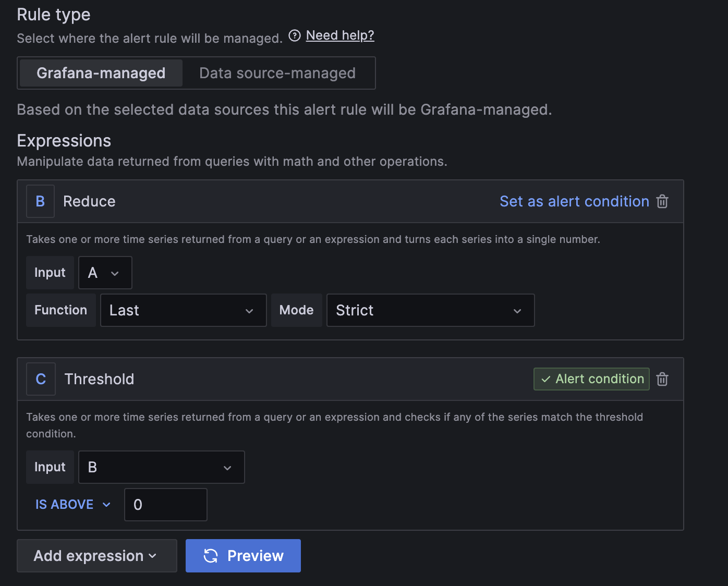Click the Alert condition badge on C
Screen dimensions: 728x586
coord(591,379)
